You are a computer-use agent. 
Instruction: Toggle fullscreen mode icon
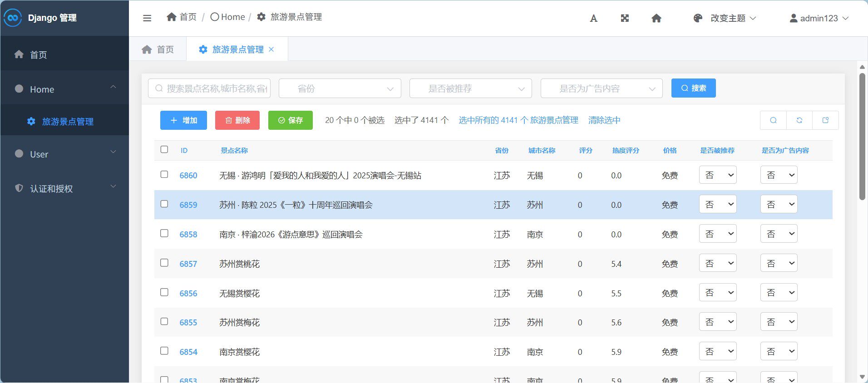coord(625,18)
